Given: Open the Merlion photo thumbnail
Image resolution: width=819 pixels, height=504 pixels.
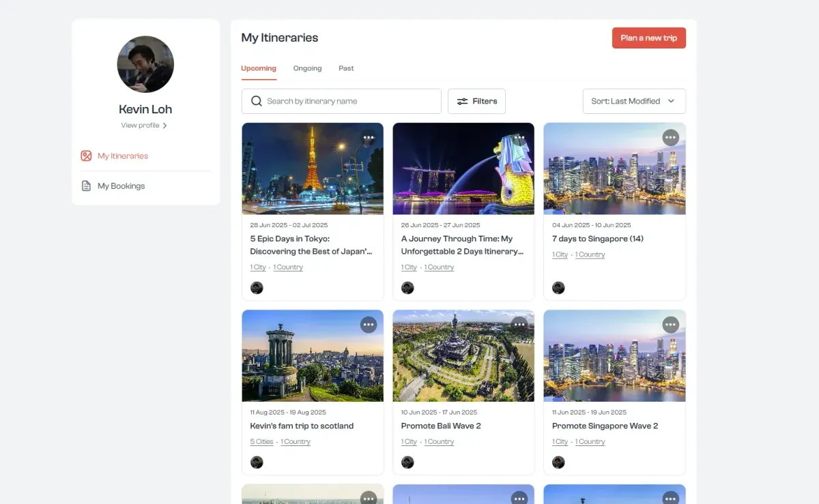Looking at the screenshot, I should coord(463,168).
